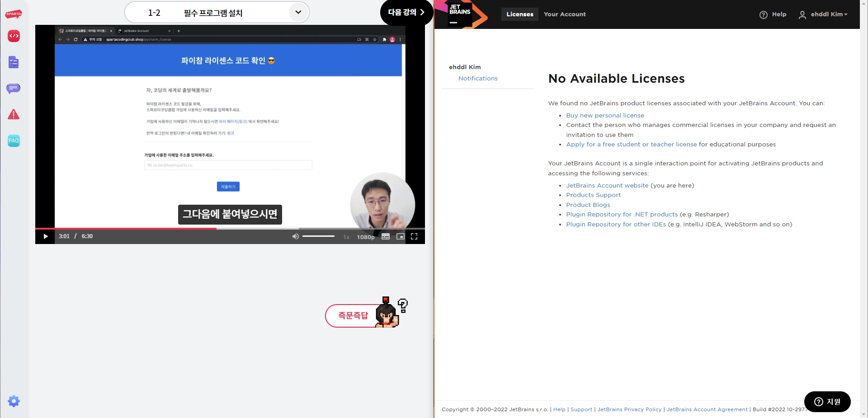Change playback speed from 1x
Viewport: 868px width, 418px height.
click(346, 237)
